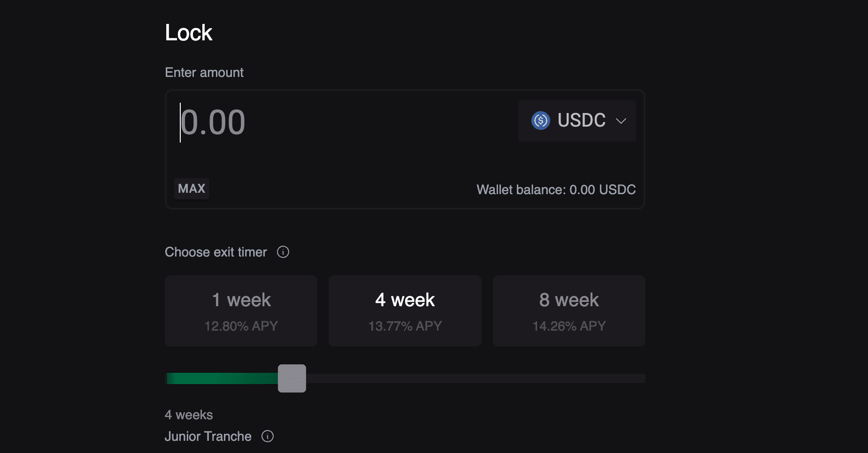The image size is (868, 453).
Task: Click the Junior Tranche label
Action: 208,436
